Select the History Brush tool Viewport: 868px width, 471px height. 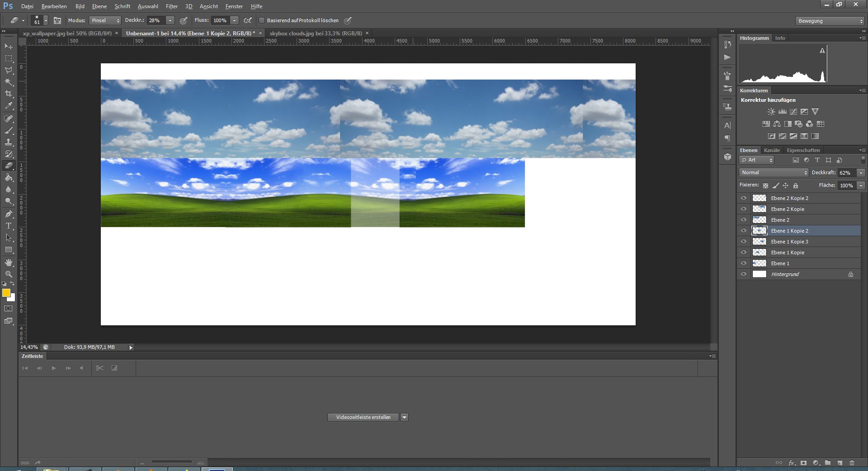[x=9, y=154]
